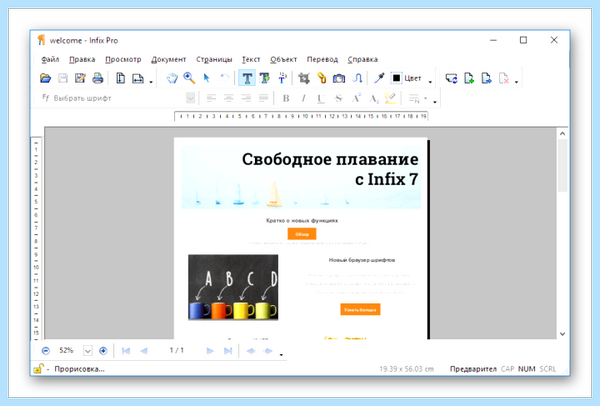Screen dimensions: 600x406
Task: Open the Страницы menu
Action: [x=214, y=59]
